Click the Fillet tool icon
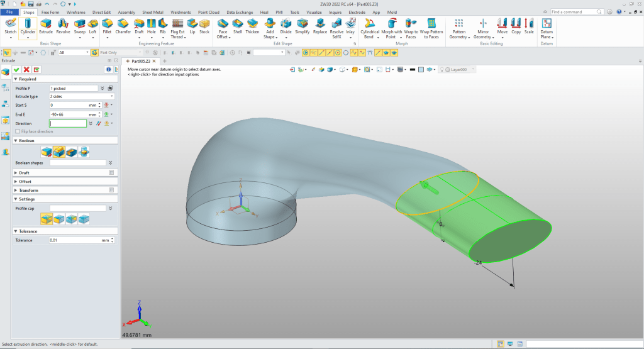This screenshot has height=349, width=644. (x=106, y=25)
